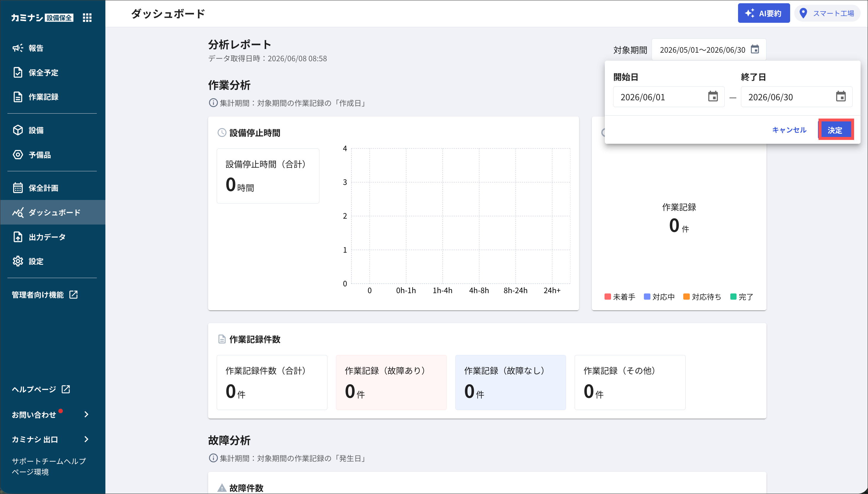Click the 出力データ file icon

pyautogui.click(x=18, y=237)
